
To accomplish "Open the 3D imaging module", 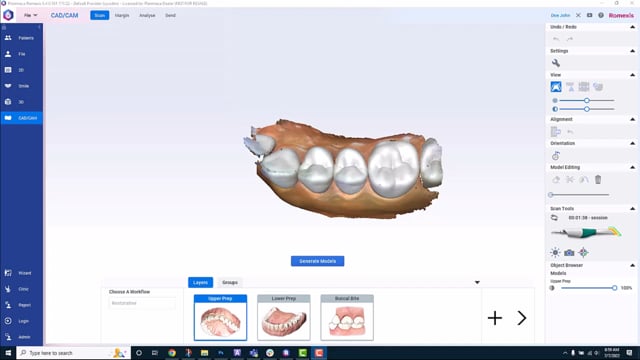I will [x=21, y=102].
